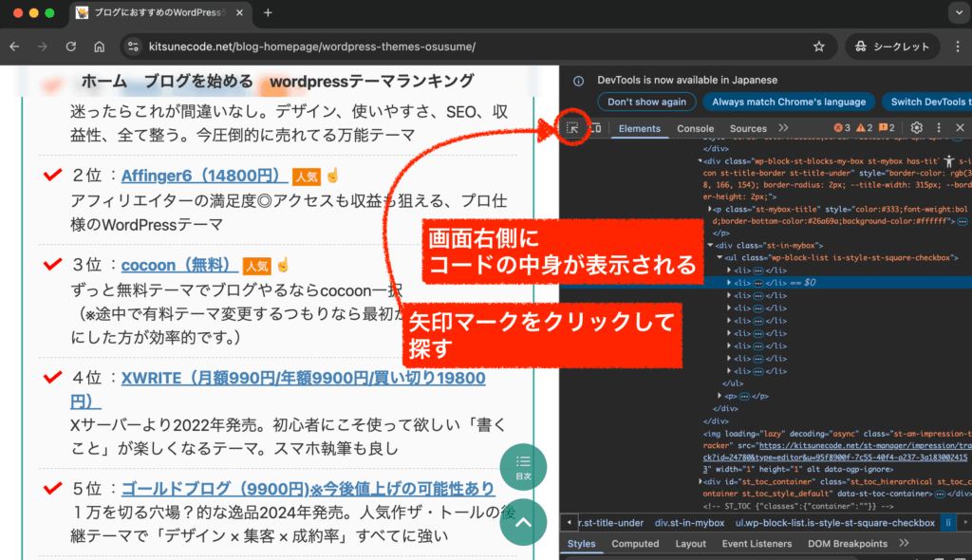Select the ST_TOC comment line in Elements
The width and height of the screenshot is (972, 560).
click(x=798, y=506)
